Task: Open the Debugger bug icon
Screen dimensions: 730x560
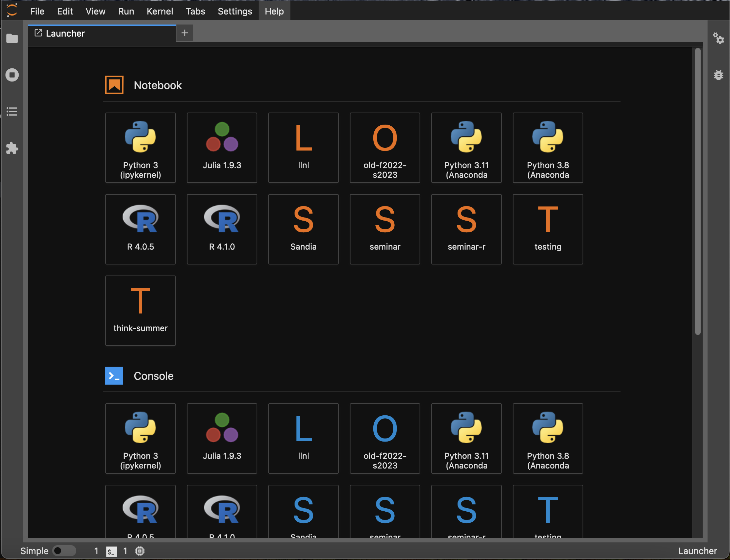Action: (718, 75)
